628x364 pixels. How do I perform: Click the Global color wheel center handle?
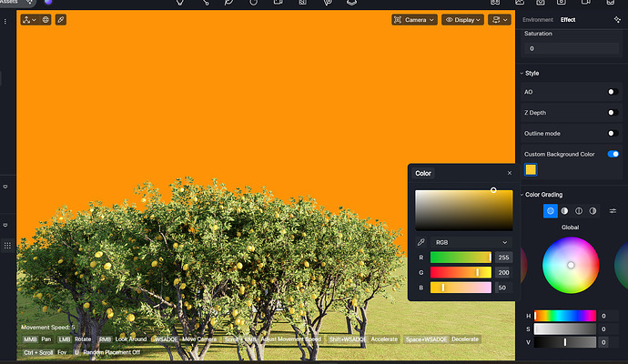pos(571,265)
